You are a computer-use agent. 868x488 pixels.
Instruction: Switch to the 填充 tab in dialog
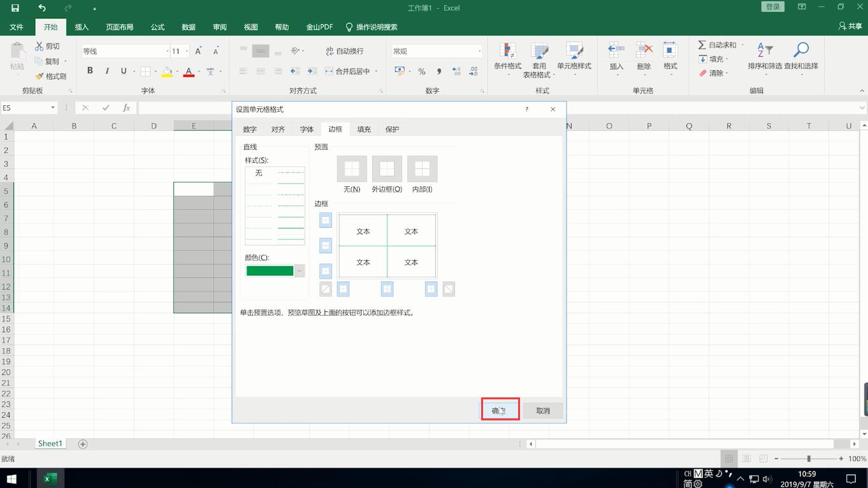pyautogui.click(x=364, y=129)
